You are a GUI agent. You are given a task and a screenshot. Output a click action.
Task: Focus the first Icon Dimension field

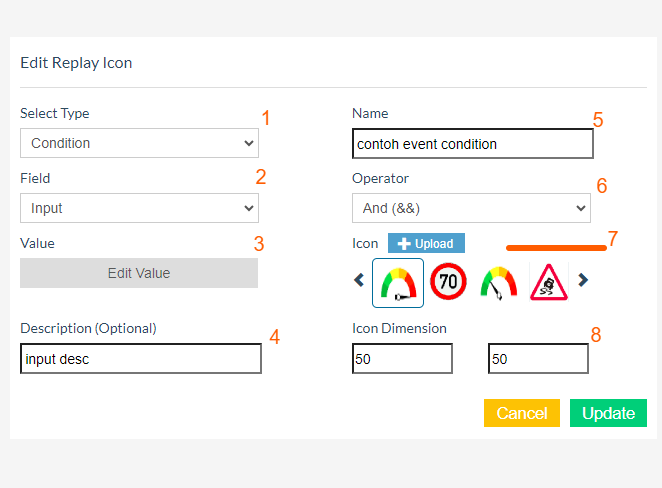click(x=402, y=359)
